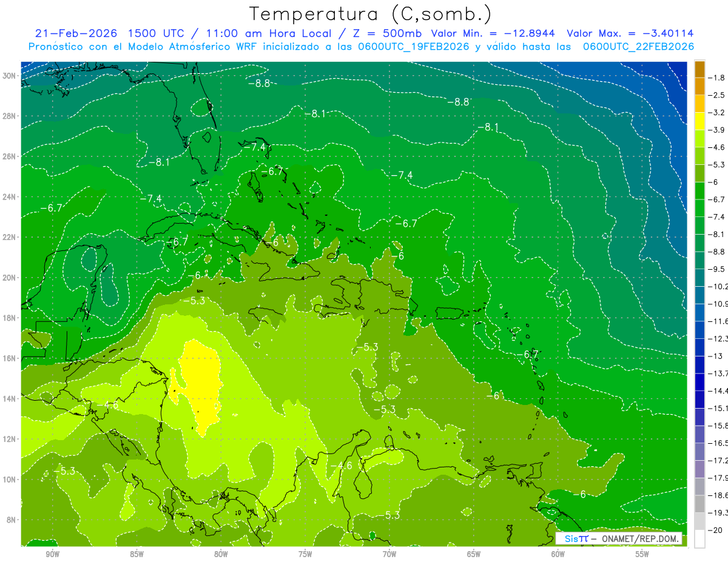Select the 'Valor Min. = -12.8944' readout
The image size is (728, 562).
[494, 33]
